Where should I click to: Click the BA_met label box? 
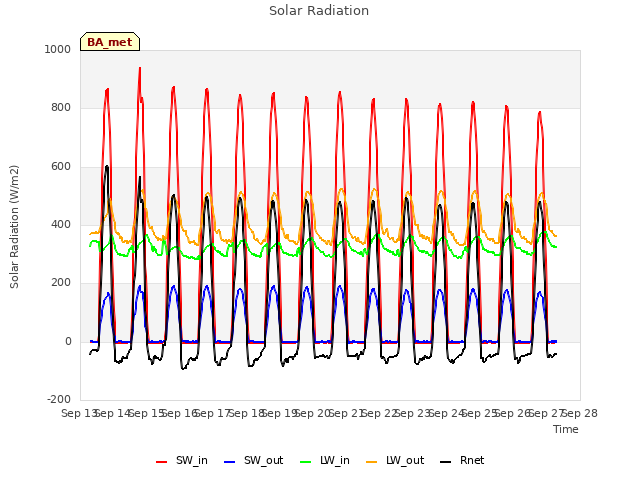click(x=110, y=42)
